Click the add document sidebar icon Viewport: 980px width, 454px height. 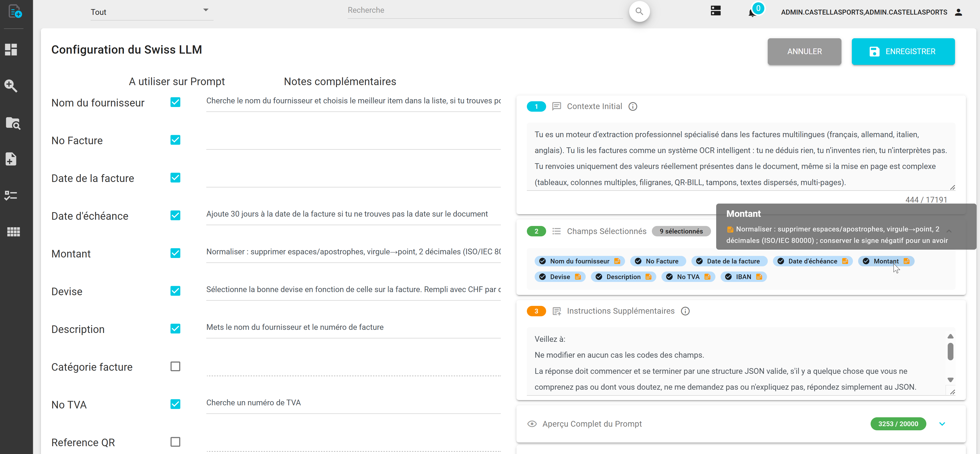pos(11,159)
